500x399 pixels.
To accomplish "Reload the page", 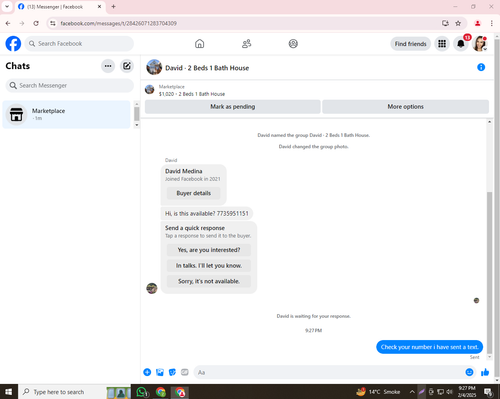I will (x=36, y=23).
